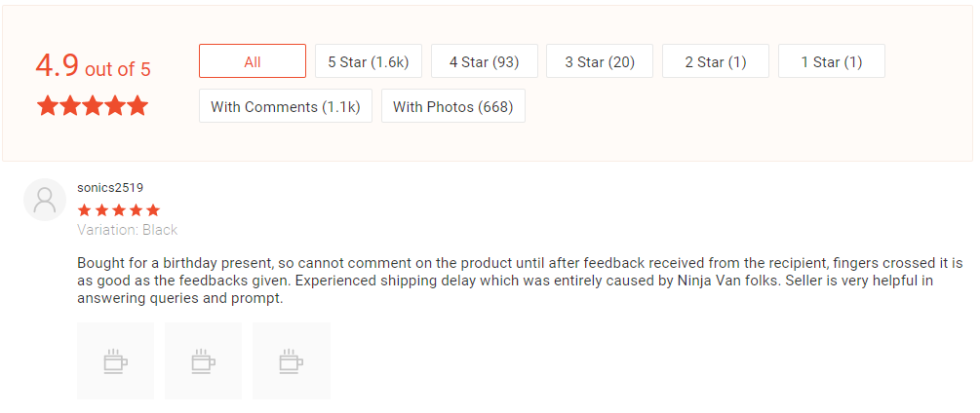Click the last star of reviewer's rating
Screen dimensions: 980x413
tap(152, 209)
